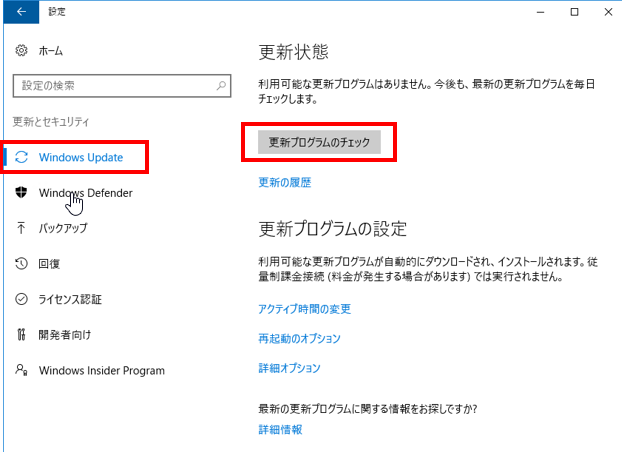Click the Windows Update sync arrows icon
622x452 pixels.
21,157
